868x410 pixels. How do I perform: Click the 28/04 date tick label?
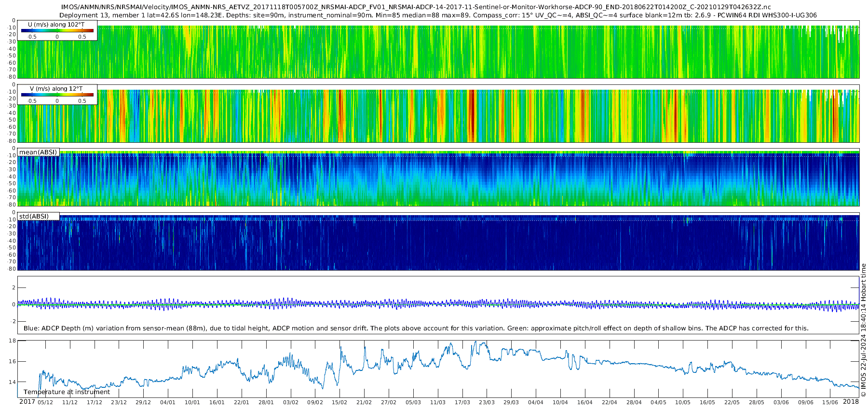(x=634, y=402)
